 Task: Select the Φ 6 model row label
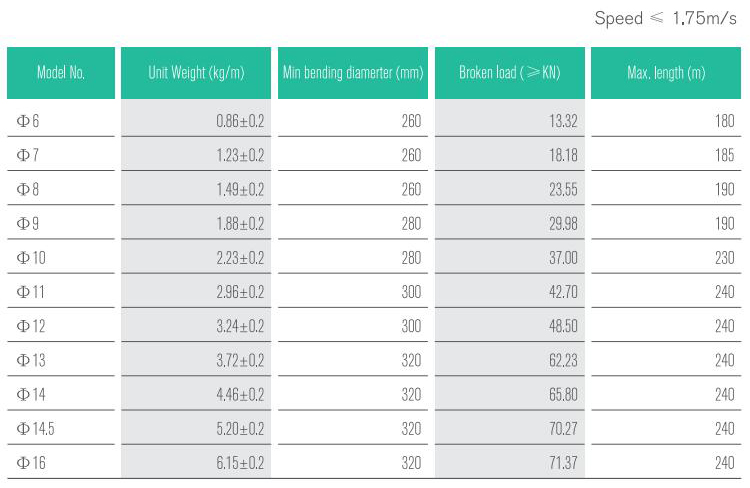pos(28,121)
